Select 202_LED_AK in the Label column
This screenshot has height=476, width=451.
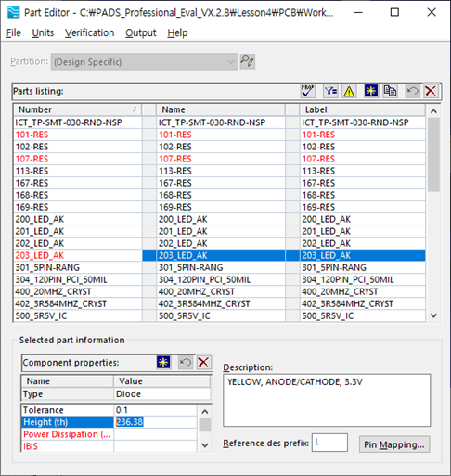point(363,243)
